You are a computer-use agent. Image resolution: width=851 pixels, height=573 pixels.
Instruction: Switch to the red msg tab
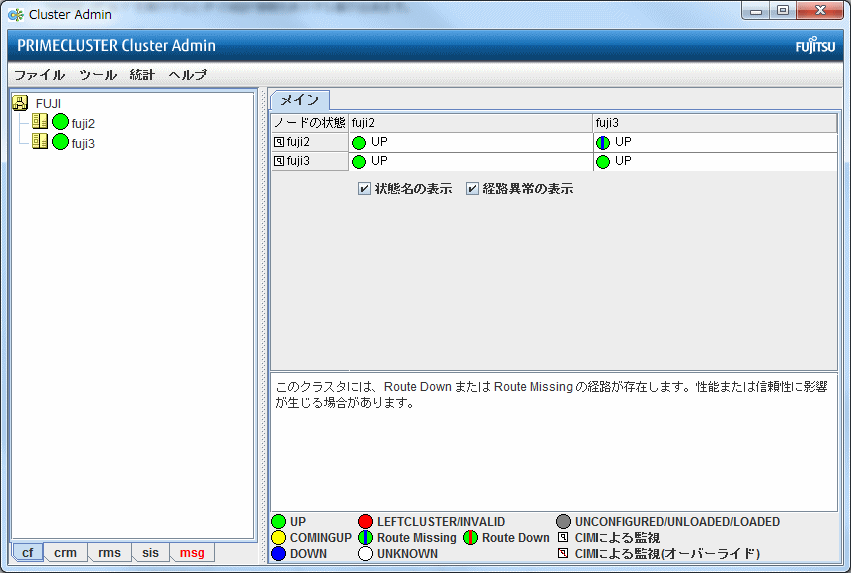point(192,552)
